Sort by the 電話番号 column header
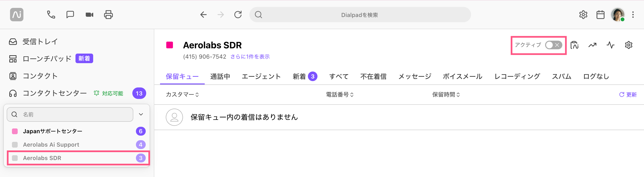The height and width of the screenshot is (177, 644). [340, 95]
